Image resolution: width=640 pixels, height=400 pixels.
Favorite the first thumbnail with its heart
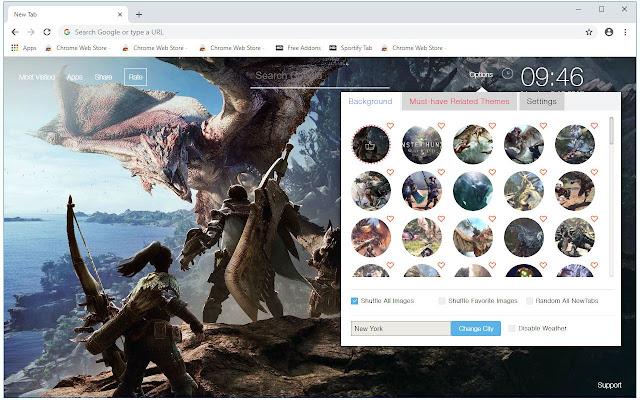pos(390,126)
